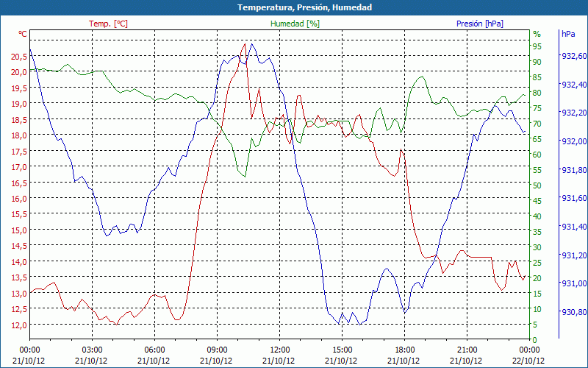This screenshot has width=588, height=368.
Task: Click the blue 'hPa' unit label on pressure axis
Action: point(568,34)
